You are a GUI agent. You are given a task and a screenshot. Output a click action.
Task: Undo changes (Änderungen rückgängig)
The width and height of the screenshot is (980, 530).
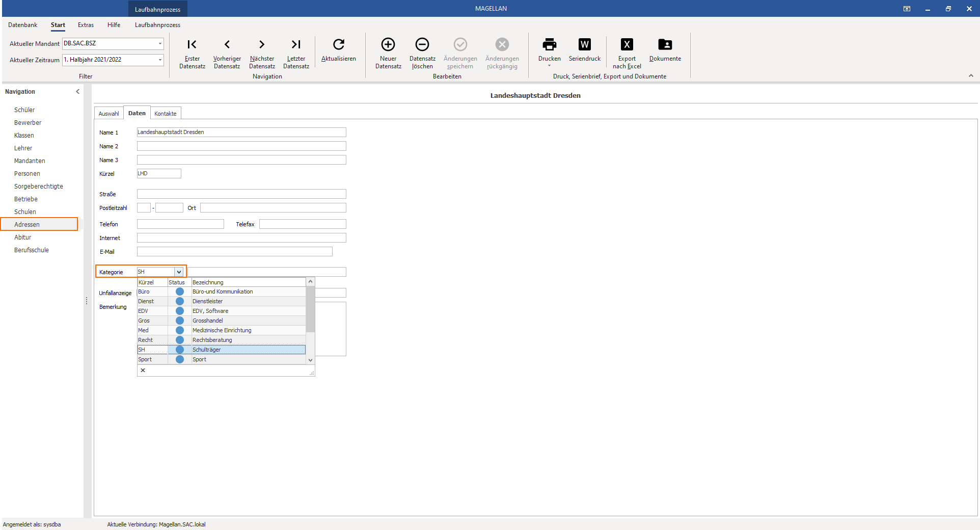(502, 53)
